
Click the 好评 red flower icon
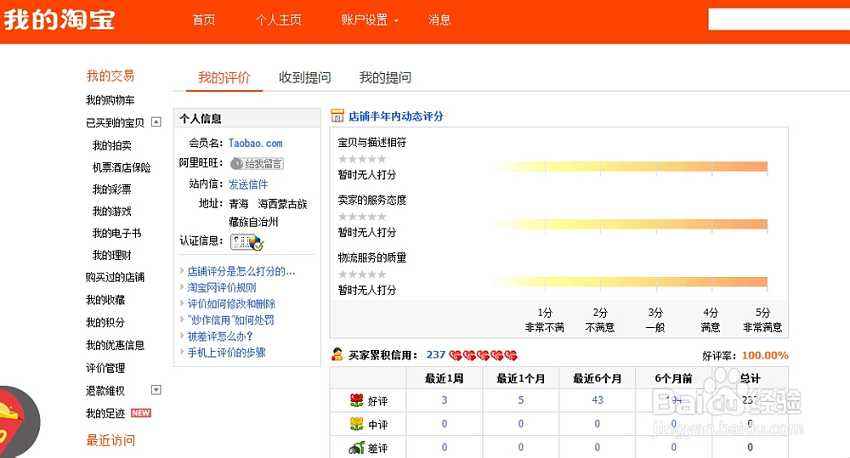click(356, 401)
